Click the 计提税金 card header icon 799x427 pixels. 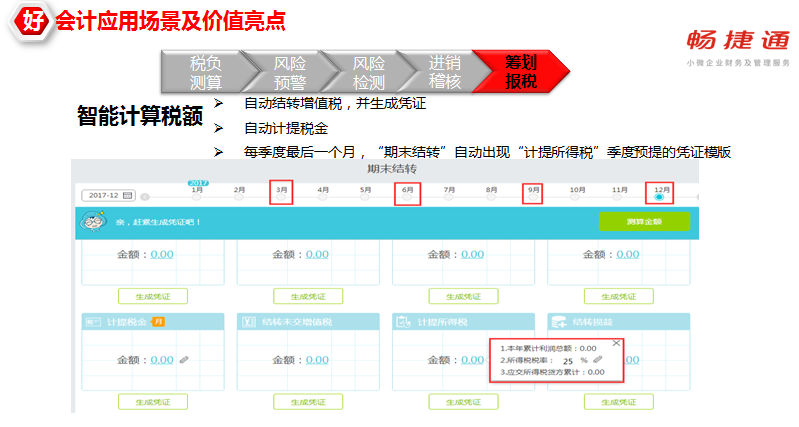pos(91,322)
